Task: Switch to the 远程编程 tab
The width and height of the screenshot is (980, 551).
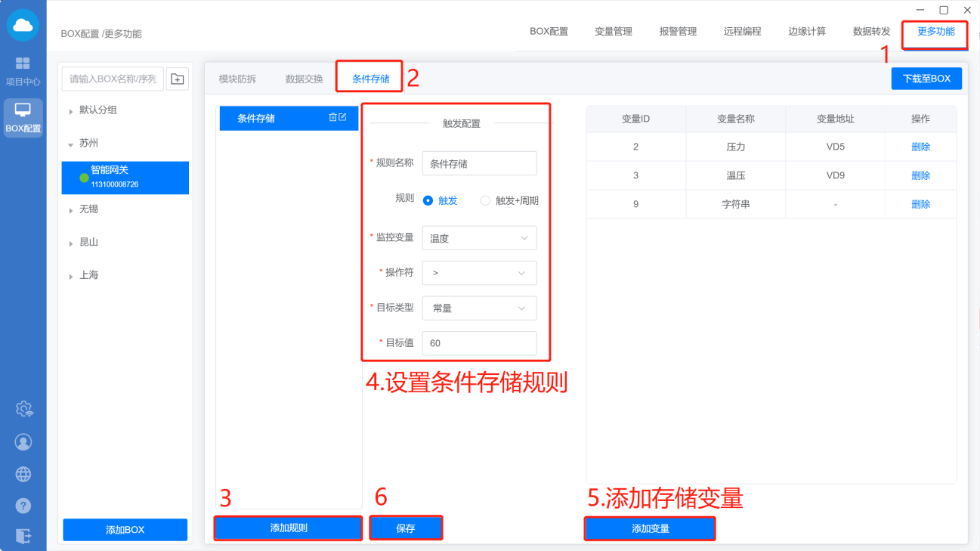Action: point(743,32)
